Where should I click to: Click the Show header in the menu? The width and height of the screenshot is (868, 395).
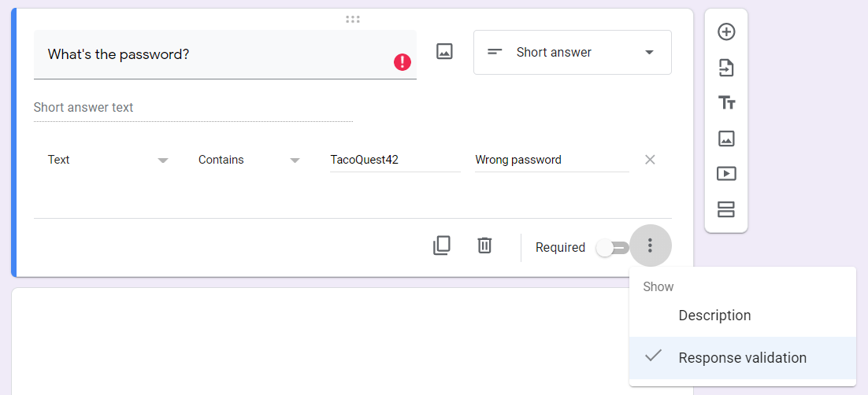tap(658, 286)
